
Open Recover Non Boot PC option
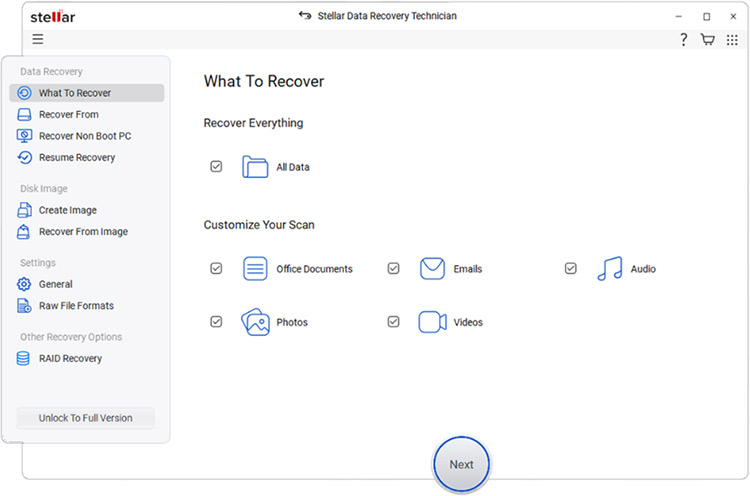click(84, 136)
